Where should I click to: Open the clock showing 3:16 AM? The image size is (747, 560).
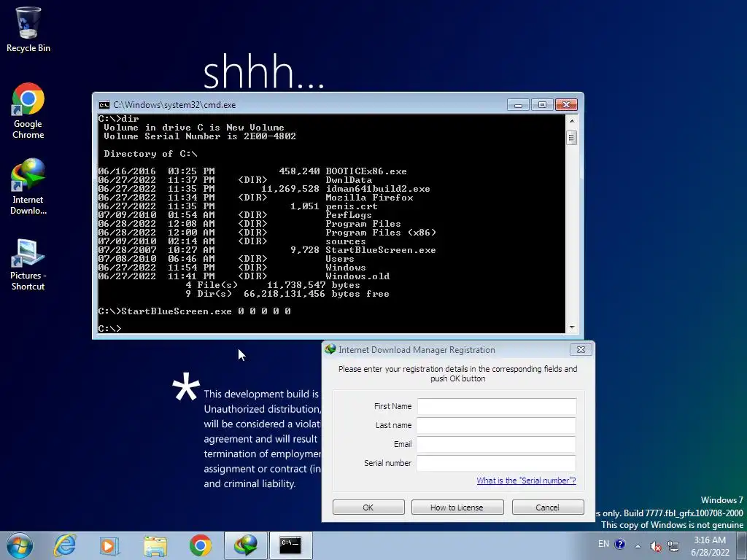coord(710,546)
